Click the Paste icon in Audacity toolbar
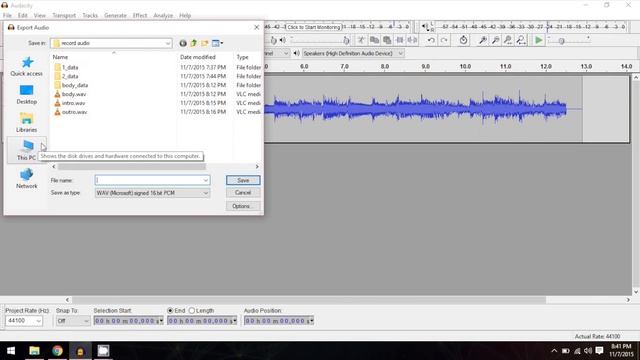 click(x=387, y=40)
